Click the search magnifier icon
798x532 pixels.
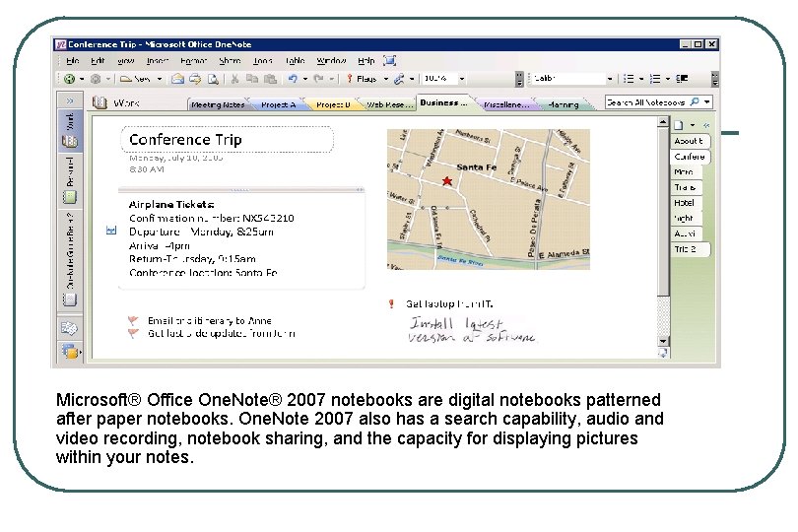pyautogui.click(x=695, y=102)
